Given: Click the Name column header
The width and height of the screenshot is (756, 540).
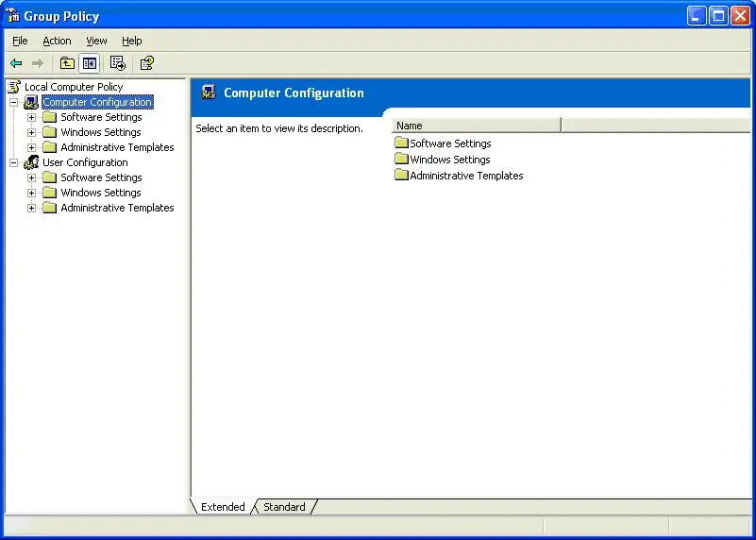Looking at the screenshot, I should pos(476,126).
